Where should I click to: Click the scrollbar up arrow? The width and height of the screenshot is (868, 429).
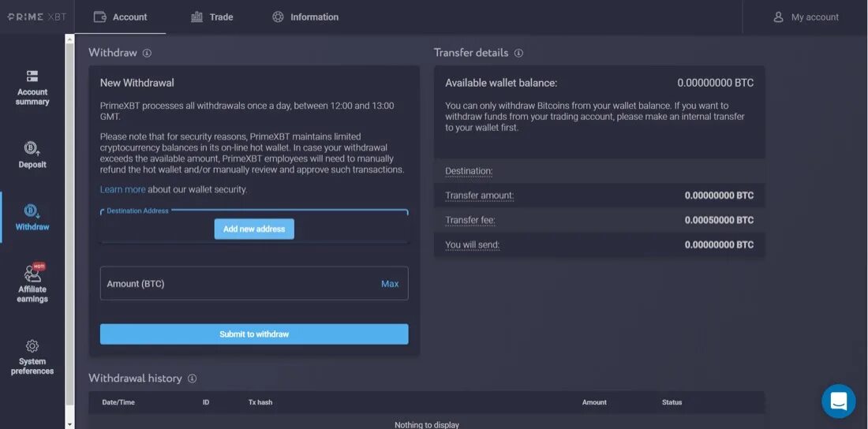tap(69, 39)
